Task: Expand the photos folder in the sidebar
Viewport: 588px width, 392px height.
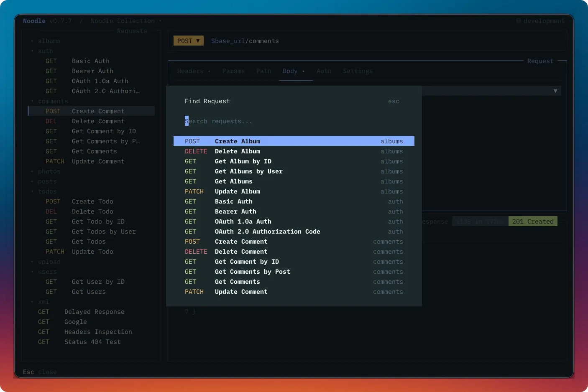Action: point(46,171)
